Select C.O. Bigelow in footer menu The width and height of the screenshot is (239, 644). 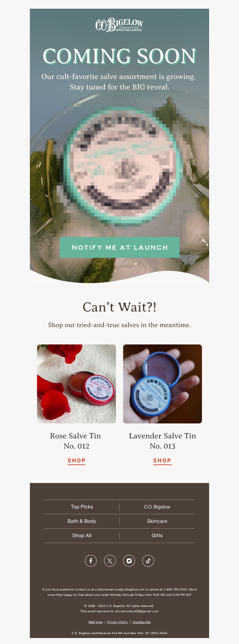click(x=157, y=507)
